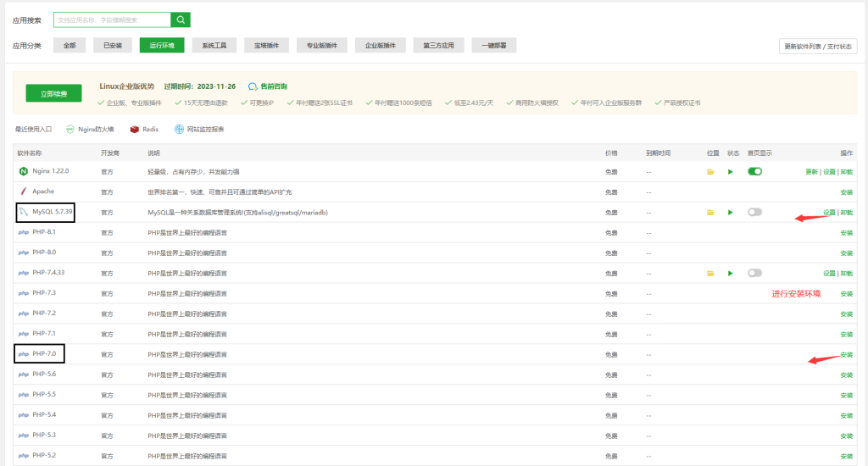Click 卸载 link in the MySQL row
868x466 pixels.
847,213
